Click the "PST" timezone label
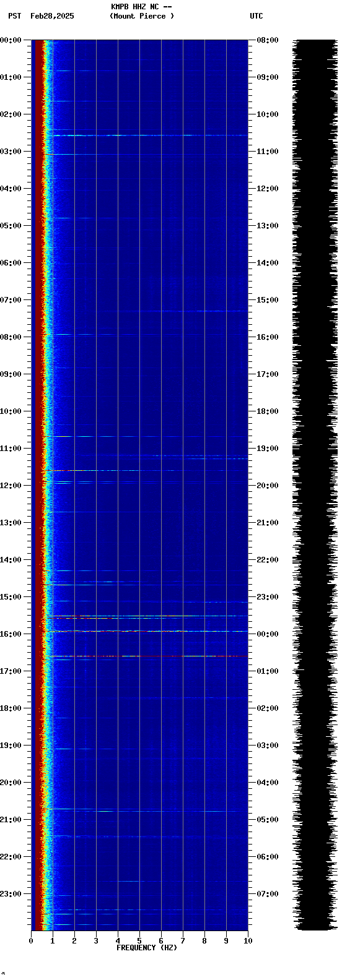 coord(14,16)
